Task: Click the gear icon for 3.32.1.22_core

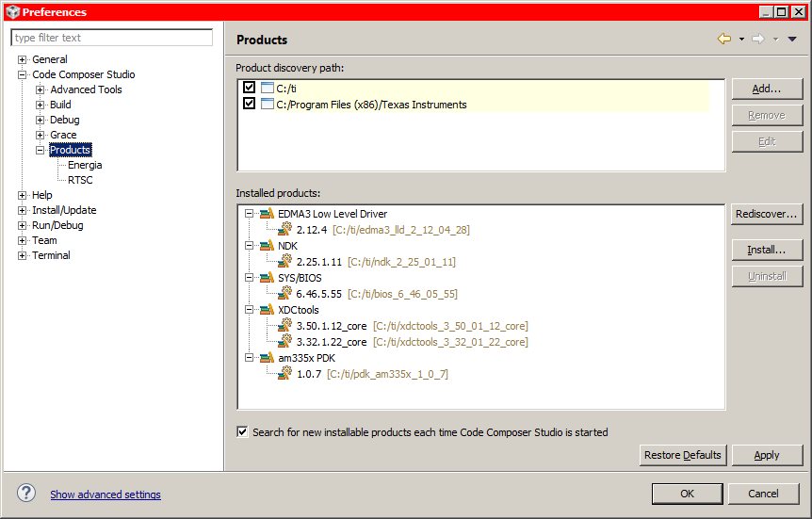Action: point(284,341)
